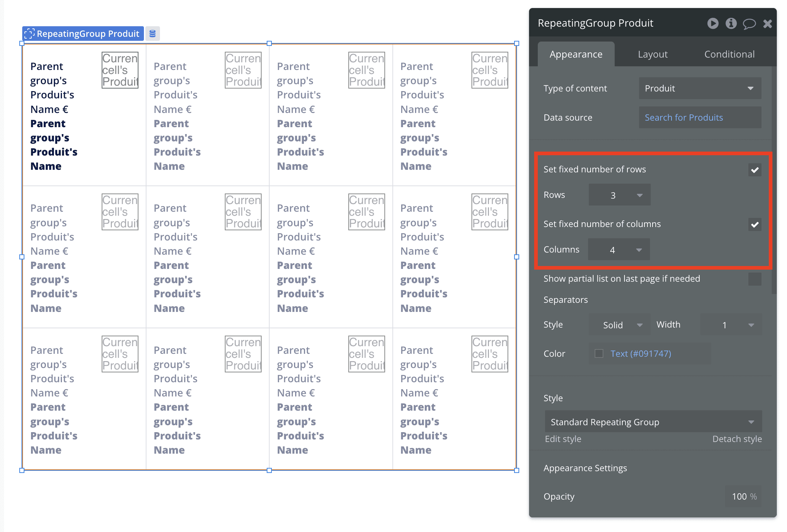Uncheck Set fixed number of rows
787x532 pixels.
coord(755,170)
